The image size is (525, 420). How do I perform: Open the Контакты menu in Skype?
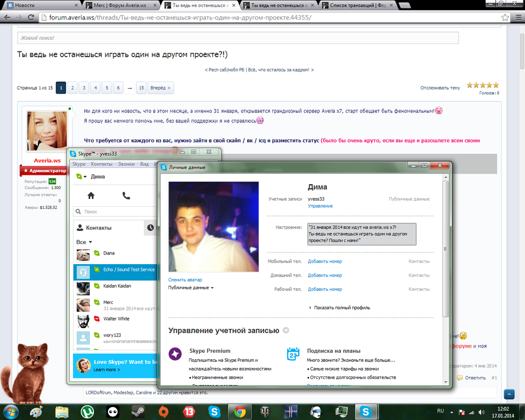101,164
